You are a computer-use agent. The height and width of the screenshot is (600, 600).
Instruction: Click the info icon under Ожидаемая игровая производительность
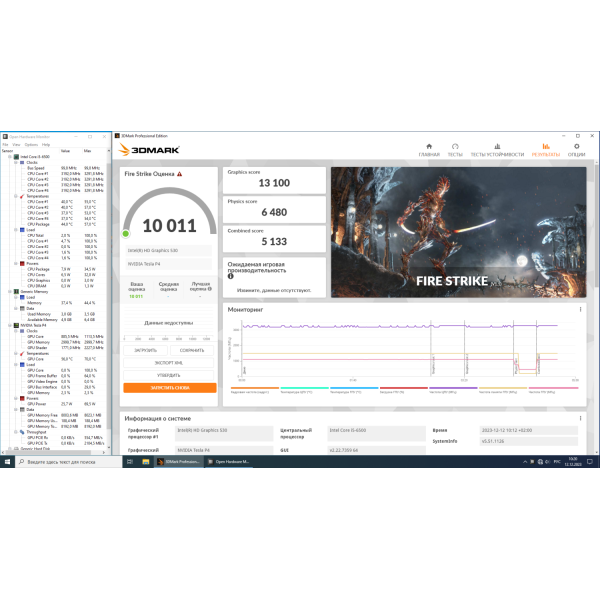[x=230, y=276]
